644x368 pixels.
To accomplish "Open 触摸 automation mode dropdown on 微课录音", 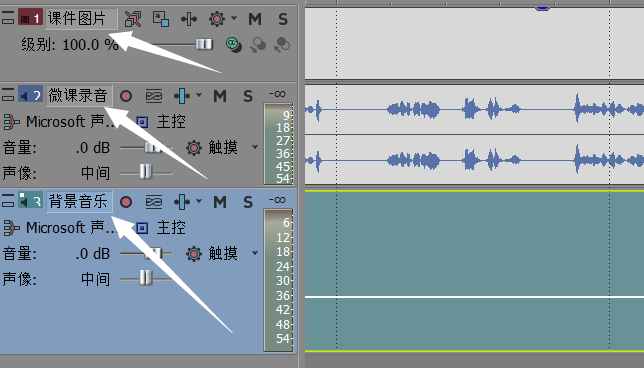I will point(255,147).
